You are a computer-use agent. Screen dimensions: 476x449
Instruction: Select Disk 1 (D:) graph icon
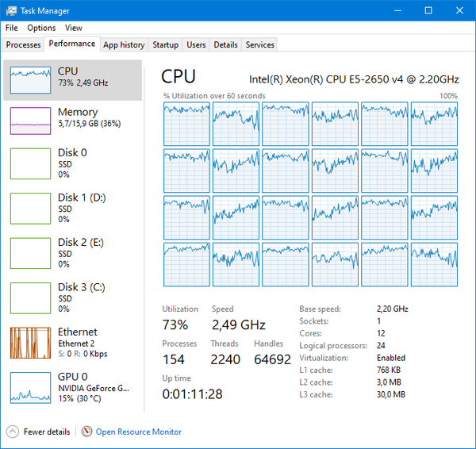click(x=31, y=208)
